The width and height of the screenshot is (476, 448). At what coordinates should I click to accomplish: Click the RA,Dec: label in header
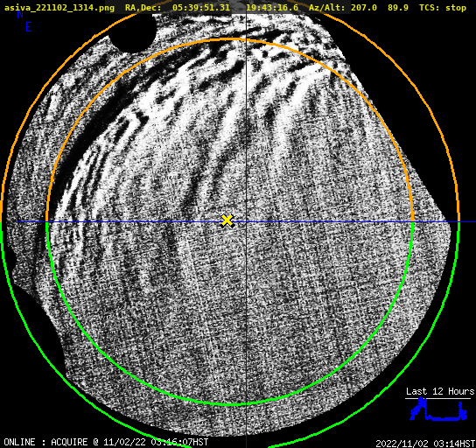(143, 8)
